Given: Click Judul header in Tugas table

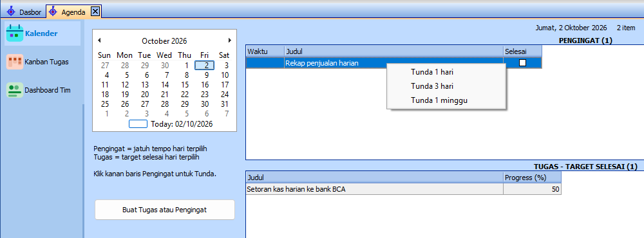Looking at the screenshot, I should tap(375, 178).
